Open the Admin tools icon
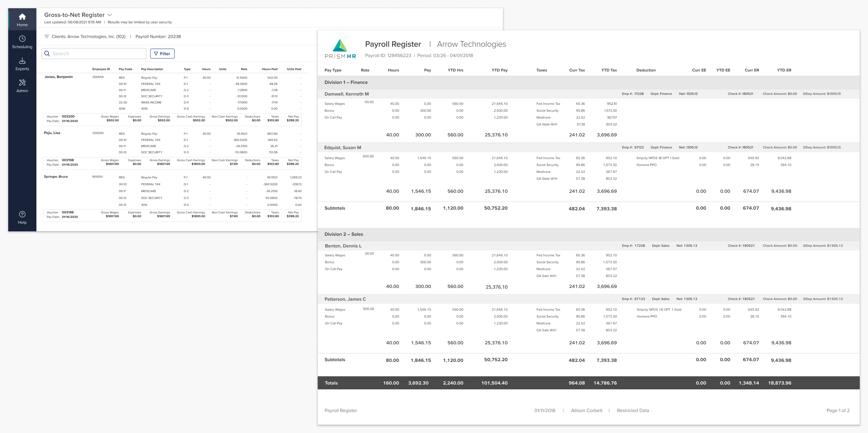The image size is (868, 433). (22, 83)
